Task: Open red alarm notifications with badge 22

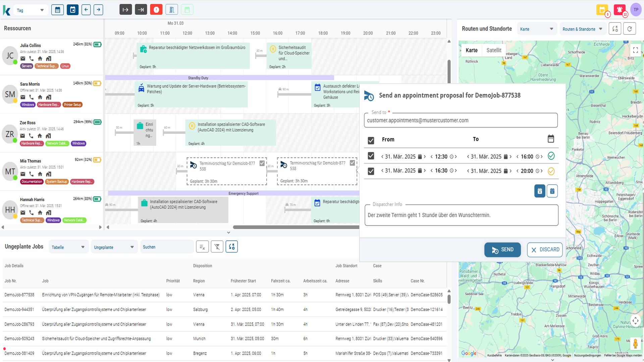Action: pyautogui.click(x=620, y=10)
